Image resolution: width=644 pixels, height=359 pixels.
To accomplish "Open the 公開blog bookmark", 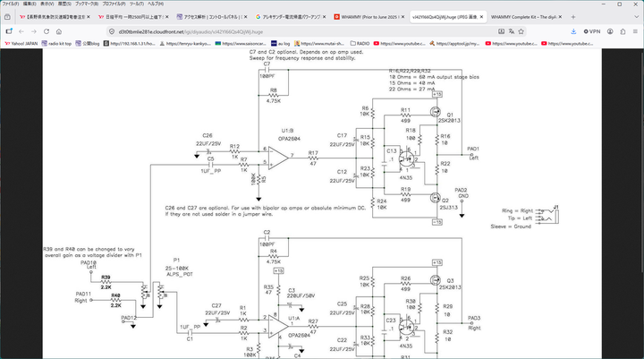I will [x=87, y=43].
